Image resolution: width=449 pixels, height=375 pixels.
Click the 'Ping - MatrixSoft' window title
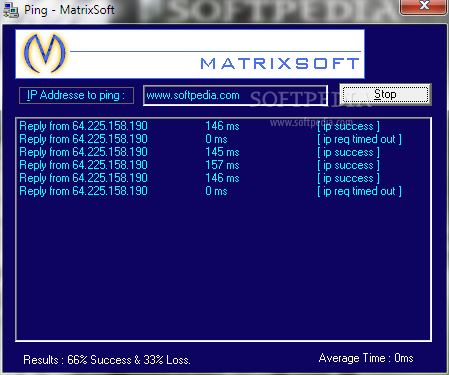[x=69, y=10]
